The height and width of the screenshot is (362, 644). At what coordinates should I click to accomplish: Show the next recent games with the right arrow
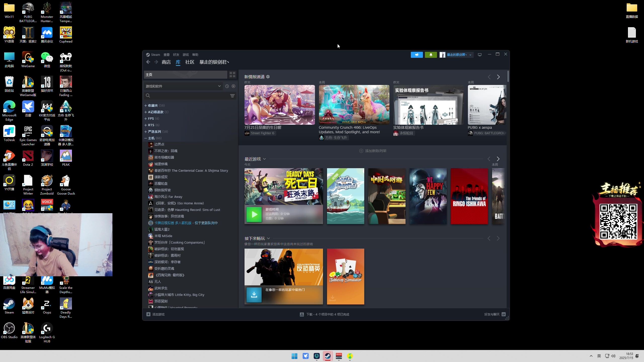tap(498, 159)
